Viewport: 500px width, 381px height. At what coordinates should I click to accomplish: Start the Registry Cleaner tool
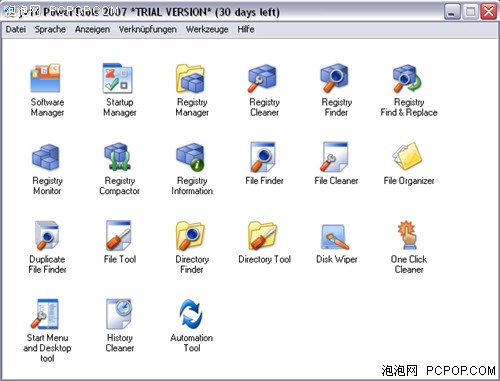pyautogui.click(x=263, y=79)
